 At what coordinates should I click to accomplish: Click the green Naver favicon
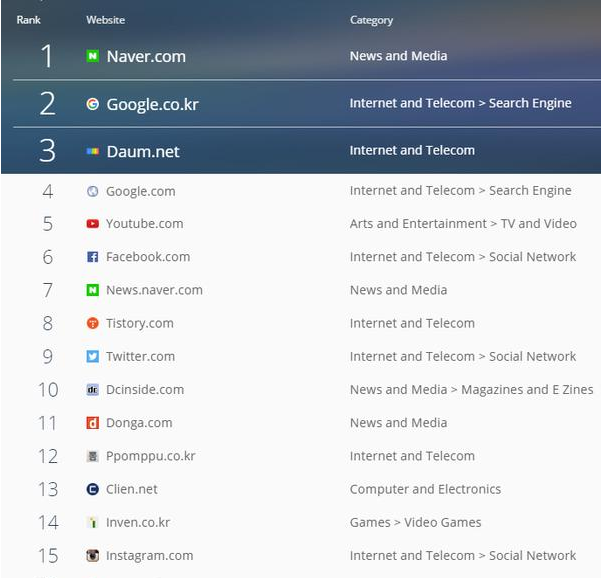[92, 56]
